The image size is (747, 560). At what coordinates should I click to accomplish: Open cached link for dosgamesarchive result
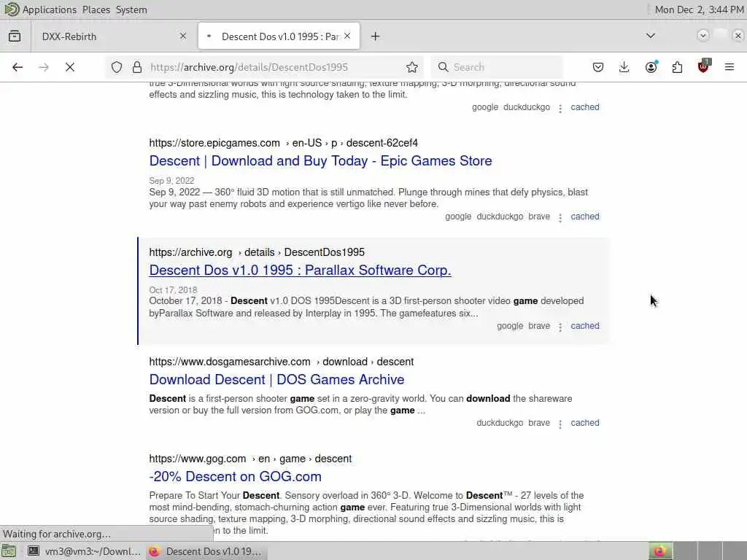585,423
